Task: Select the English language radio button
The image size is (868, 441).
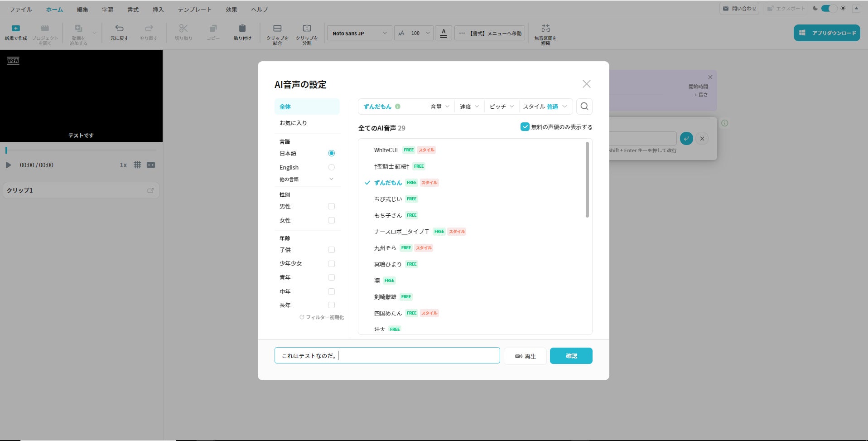Action: coord(331,167)
